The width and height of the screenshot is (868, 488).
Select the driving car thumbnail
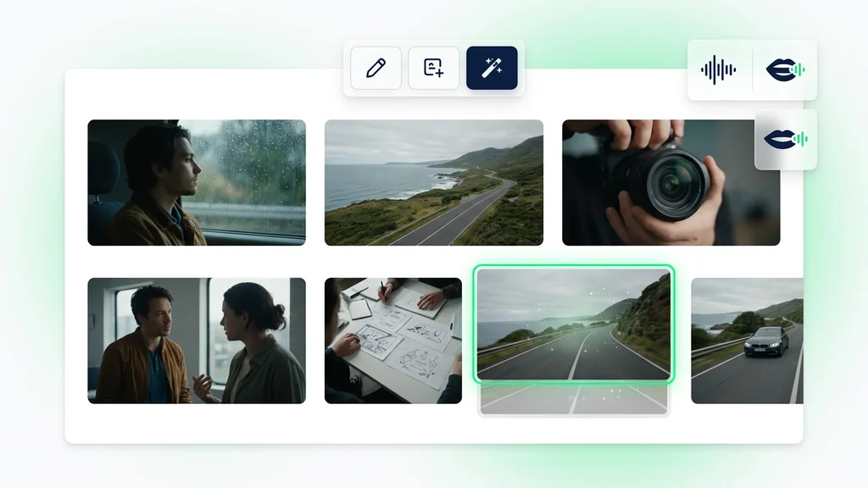click(x=747, y=341)
